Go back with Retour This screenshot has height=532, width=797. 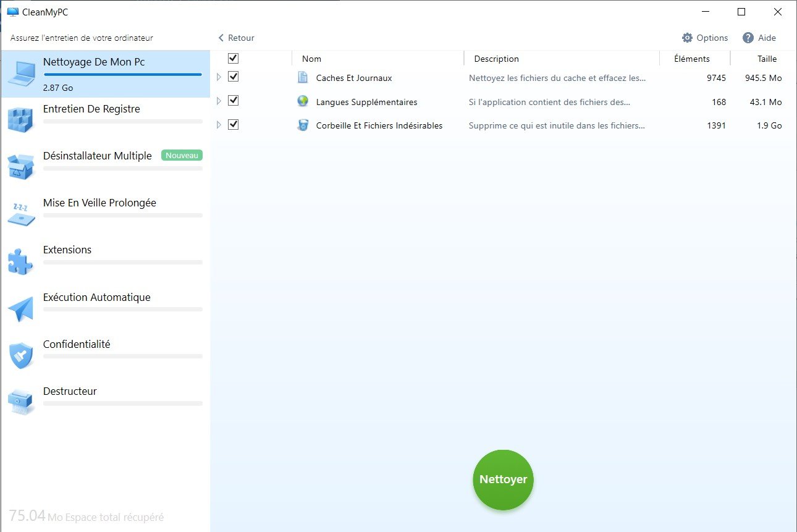(x=236, y=38)
